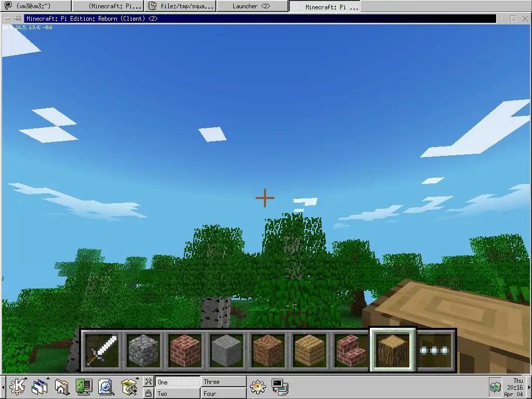Click the logout X panel button
This screenshot has width=532, height=399.
point(148,381)
